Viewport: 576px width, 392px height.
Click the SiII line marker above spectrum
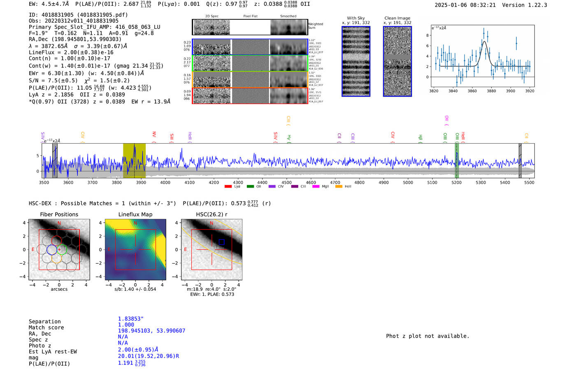pos(172,137)
